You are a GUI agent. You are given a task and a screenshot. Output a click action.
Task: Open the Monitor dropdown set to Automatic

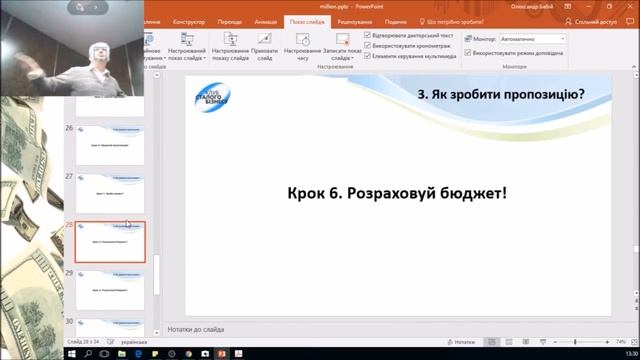point(533,39)
